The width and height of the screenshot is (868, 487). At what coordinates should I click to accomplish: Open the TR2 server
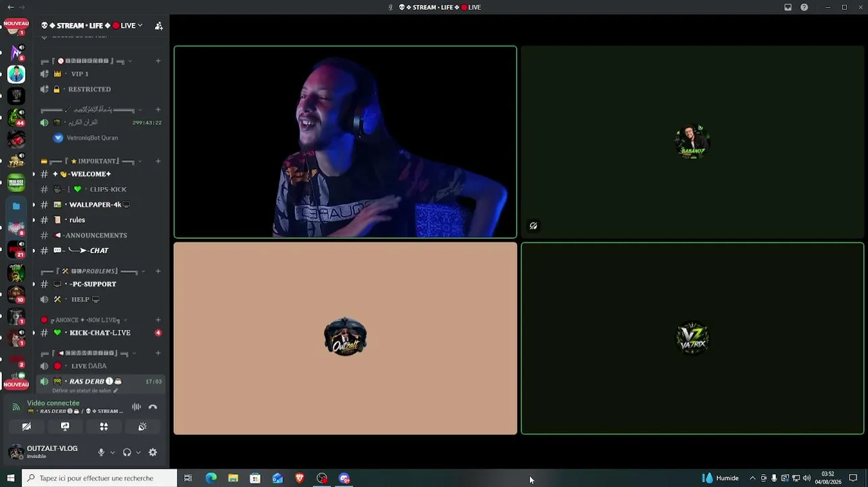pyautogui.click(x=16, y=161)
